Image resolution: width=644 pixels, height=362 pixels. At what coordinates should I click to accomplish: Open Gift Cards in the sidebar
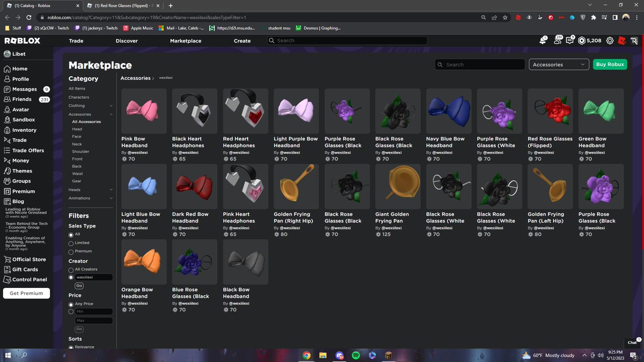pyautogui.click(x=21, y=269)
